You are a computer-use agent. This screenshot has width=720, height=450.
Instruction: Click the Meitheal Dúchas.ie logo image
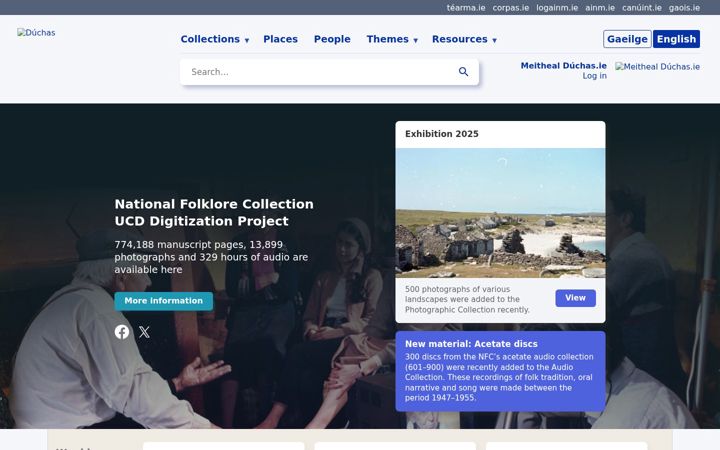(x=658, y=67)
